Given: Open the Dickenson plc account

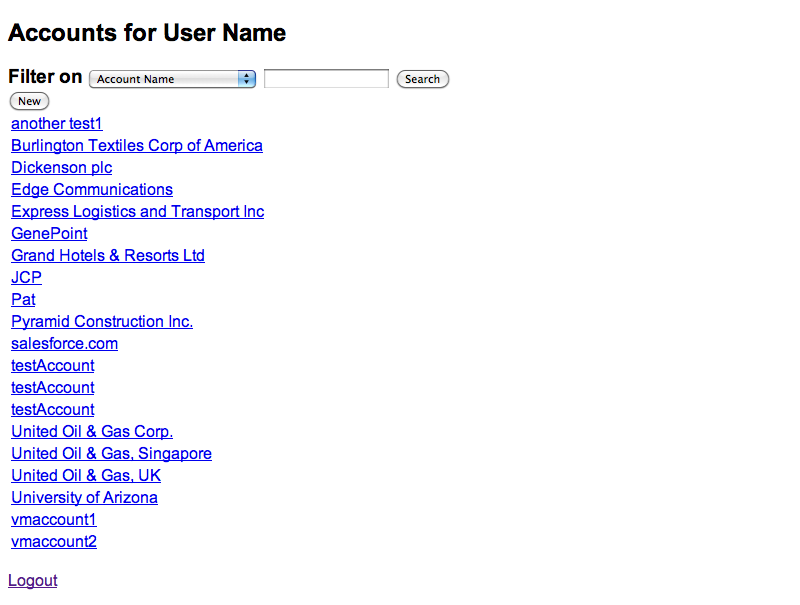Looking at the screenshot, I should pos(62,167).
